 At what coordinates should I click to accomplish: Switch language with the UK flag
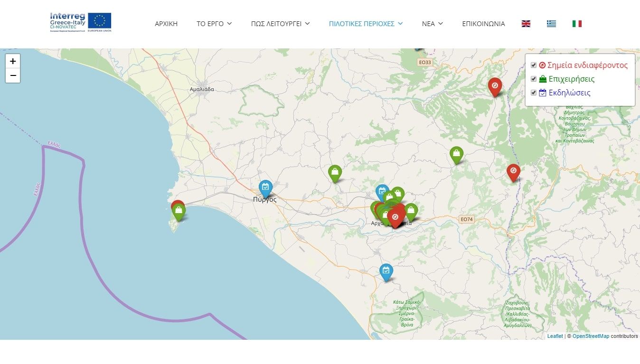[x=526, y=24]
